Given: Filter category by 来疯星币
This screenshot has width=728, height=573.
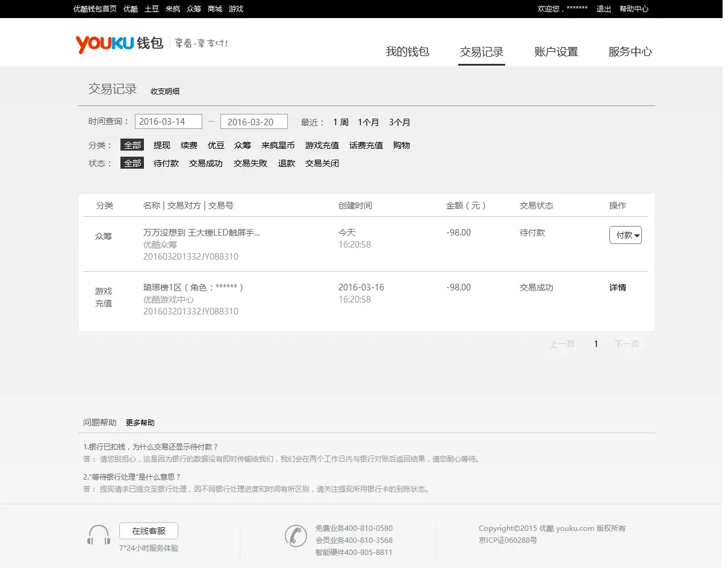Looking at the screenshot, I should tap(278, 145).
